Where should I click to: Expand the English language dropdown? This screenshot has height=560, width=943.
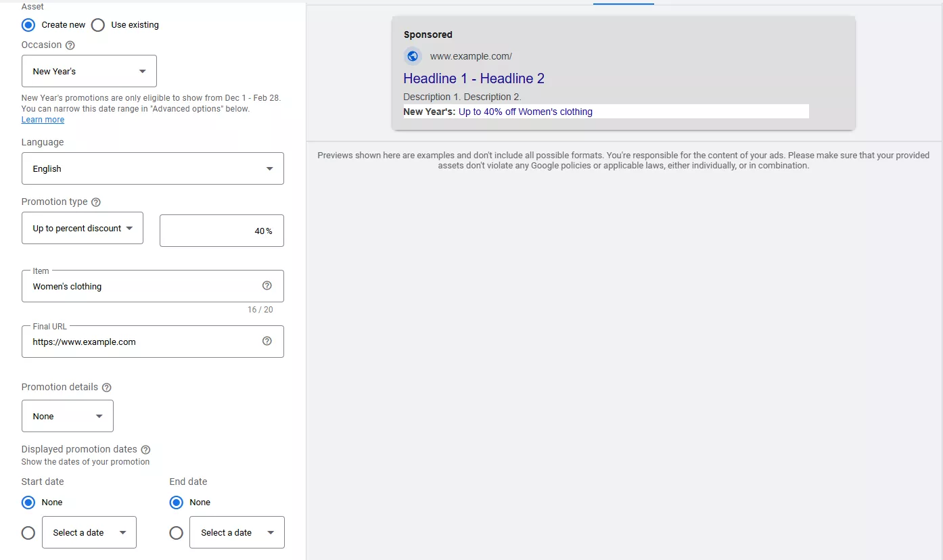(x=153, y=168)
